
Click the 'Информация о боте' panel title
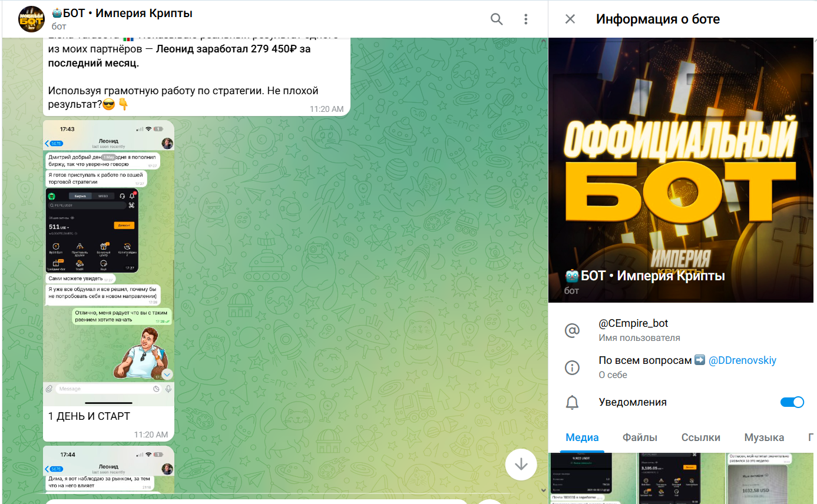658,19
